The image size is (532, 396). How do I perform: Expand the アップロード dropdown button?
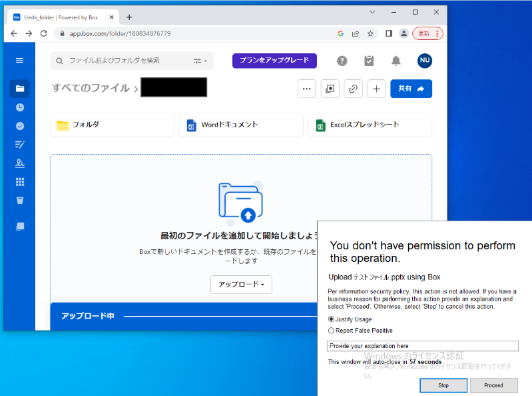pyautogui.click(x=241, y=284)
